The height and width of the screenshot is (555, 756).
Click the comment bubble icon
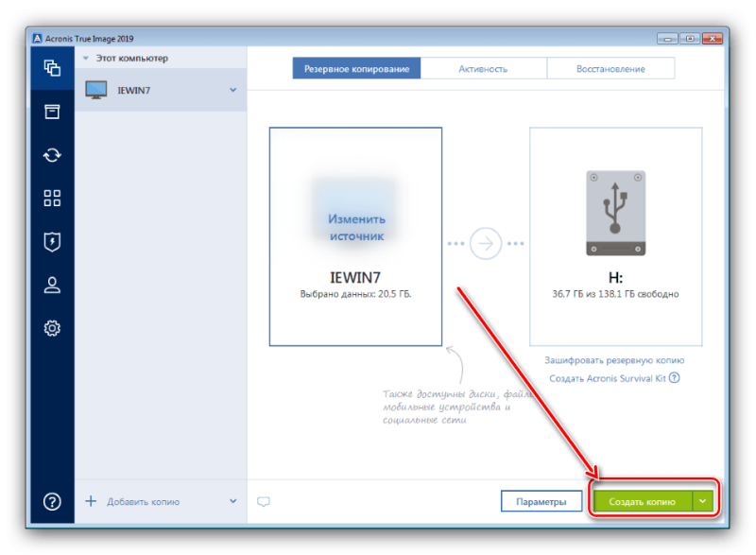(264, 501)
